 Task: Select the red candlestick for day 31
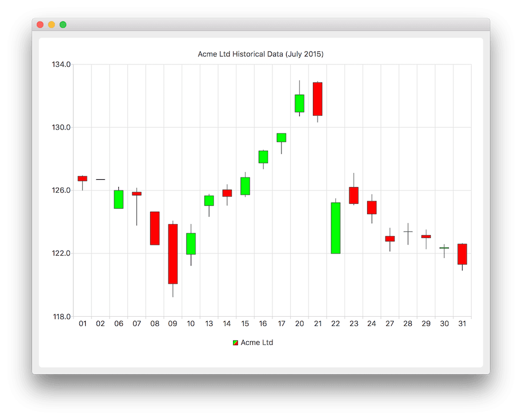(x=462, y=254)
